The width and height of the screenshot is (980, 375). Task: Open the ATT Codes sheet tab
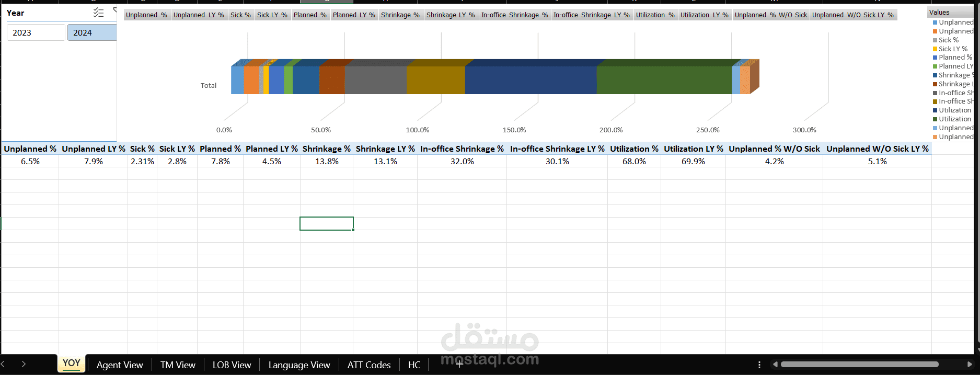coord(369,365)
